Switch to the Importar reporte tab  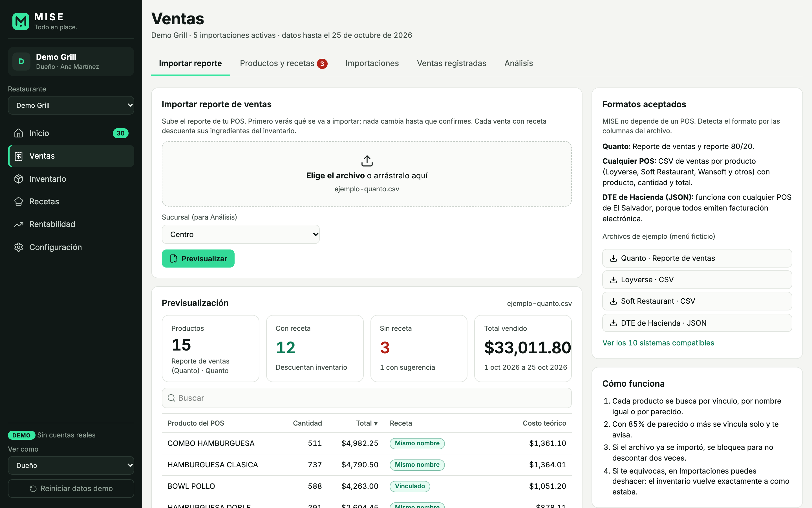[x=190, y=63]
